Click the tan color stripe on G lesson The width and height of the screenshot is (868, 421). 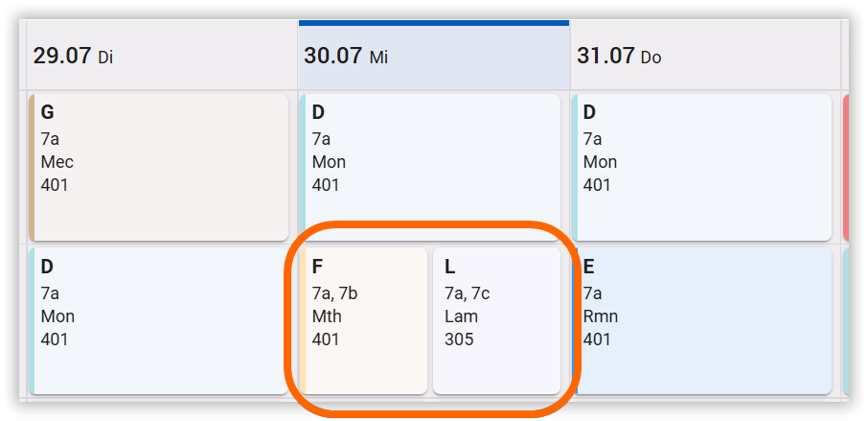pos(32,166)
